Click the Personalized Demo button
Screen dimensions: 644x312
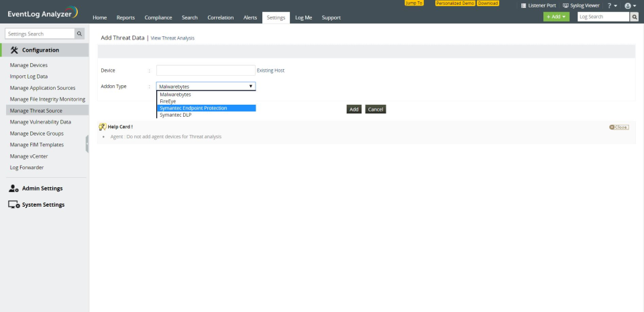[x=455, y=3]
